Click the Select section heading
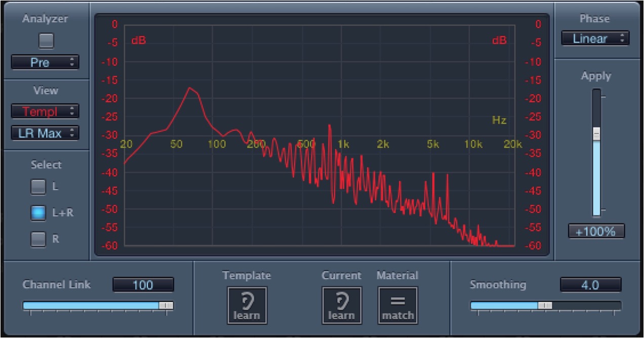 click(x=46, y=165)
